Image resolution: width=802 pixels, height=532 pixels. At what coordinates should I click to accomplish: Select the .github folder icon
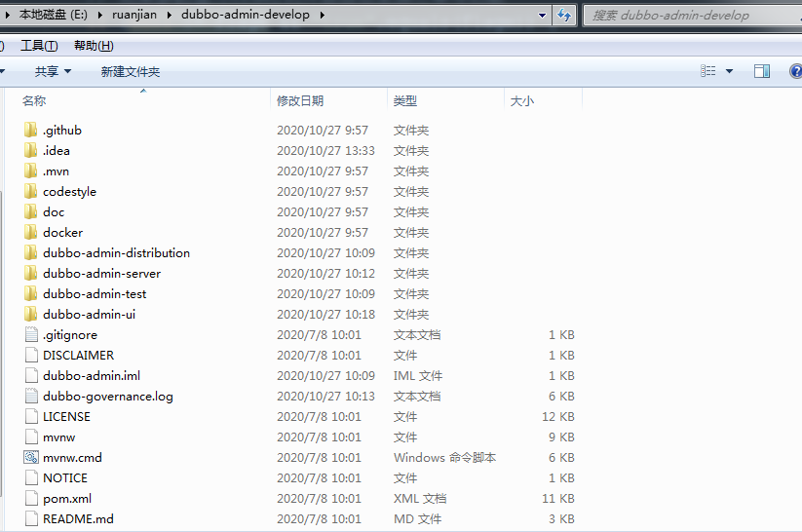tap(30, 130)
